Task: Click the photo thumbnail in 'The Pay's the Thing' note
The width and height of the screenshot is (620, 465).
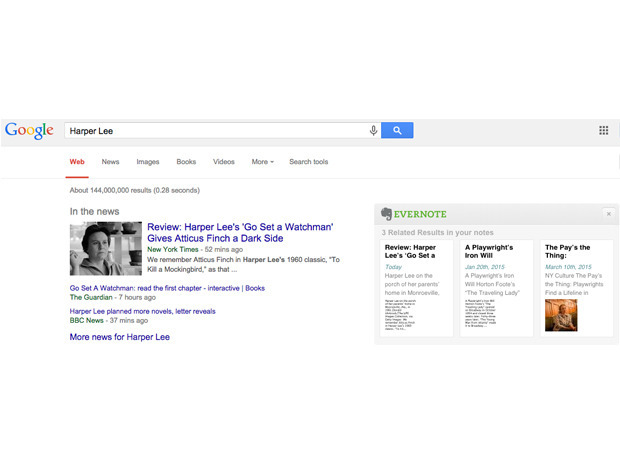Action: pos(561,315)
